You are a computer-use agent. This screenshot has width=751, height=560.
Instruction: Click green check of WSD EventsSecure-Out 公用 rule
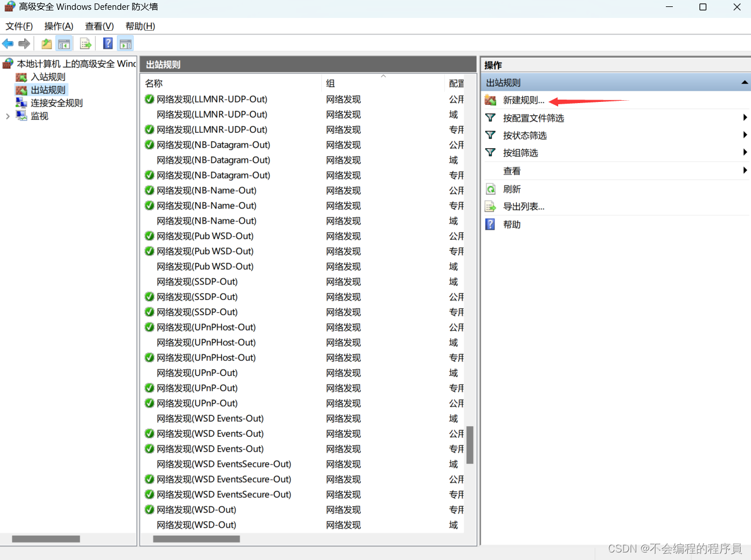pos(149,480)
